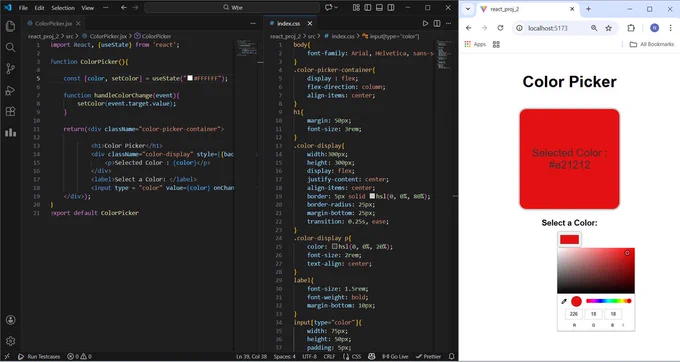Open the Explorer view in VS Code
The height and width of the screenshot is (362, 680).
[x=10, y=26]
